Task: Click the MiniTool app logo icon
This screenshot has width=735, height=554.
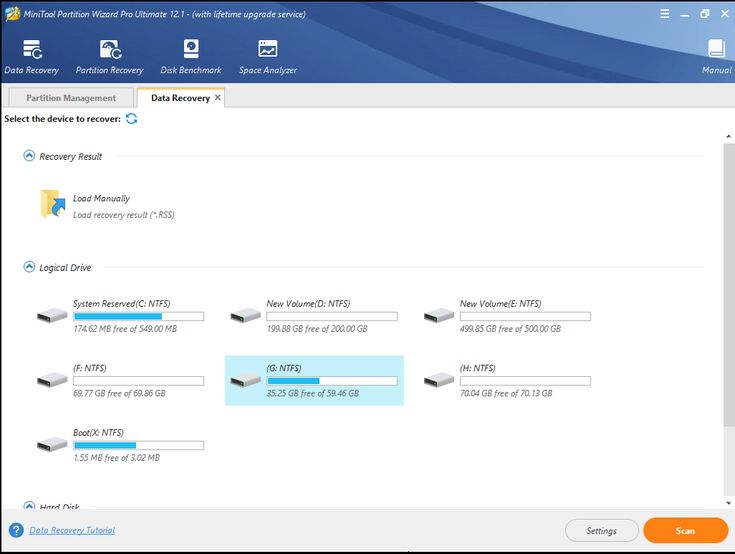Action: (x=12, y=14)
